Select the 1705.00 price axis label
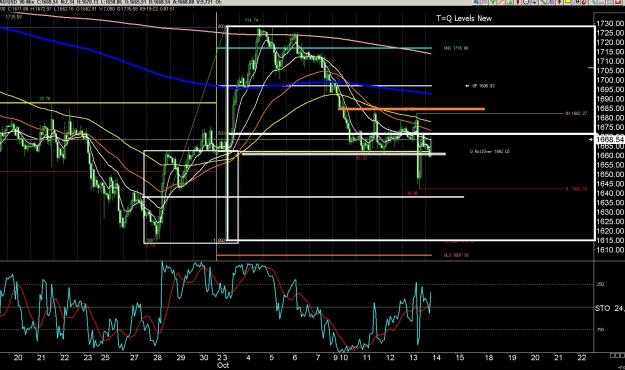The width and height of the screenshot is (625, 370). coord(610,71)
